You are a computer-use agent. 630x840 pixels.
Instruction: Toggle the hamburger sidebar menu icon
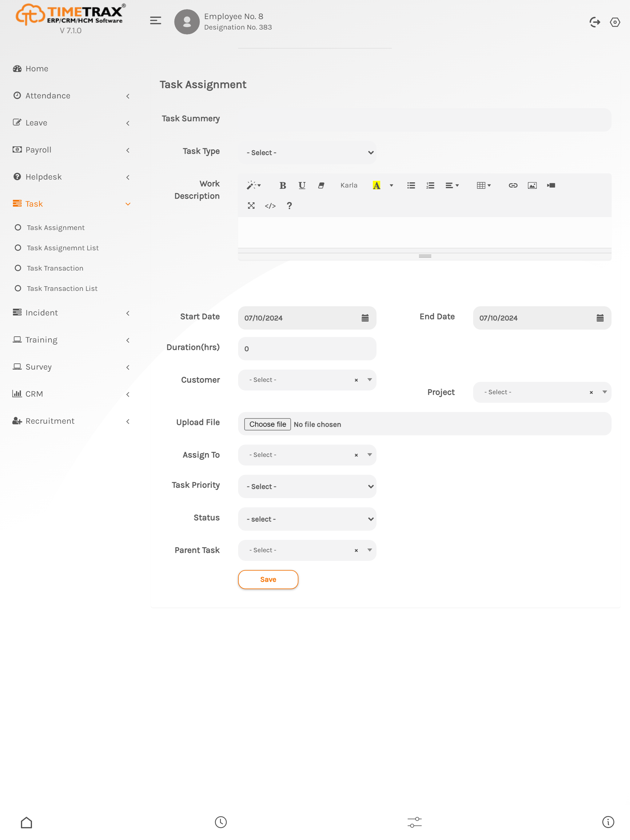coord(155,21)
